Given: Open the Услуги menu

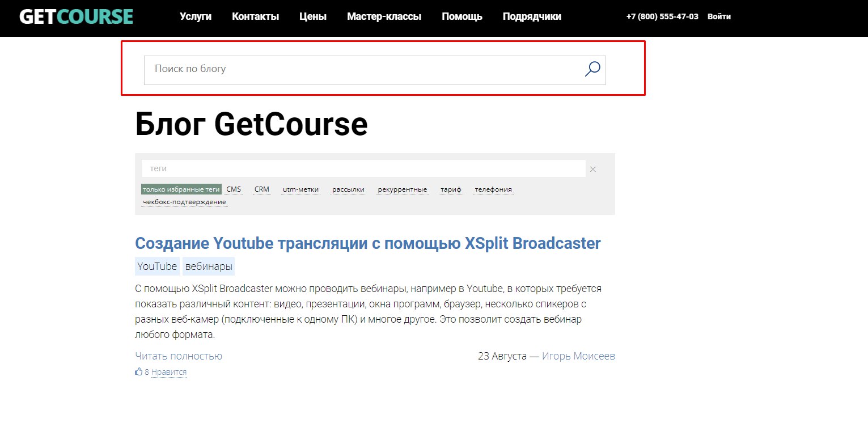Looking at the screenshot, I should pos(196,16).
